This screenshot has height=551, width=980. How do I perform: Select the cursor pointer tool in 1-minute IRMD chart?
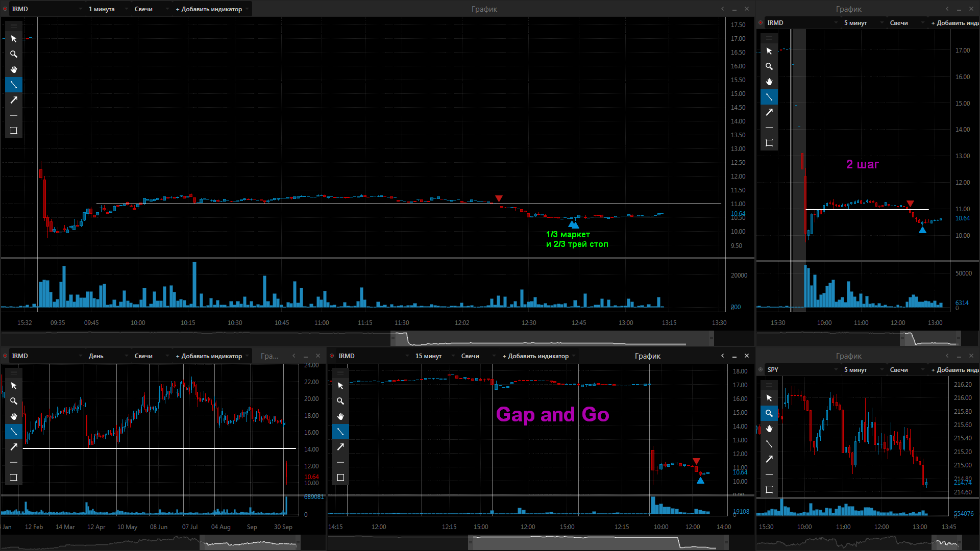point(14,39)
